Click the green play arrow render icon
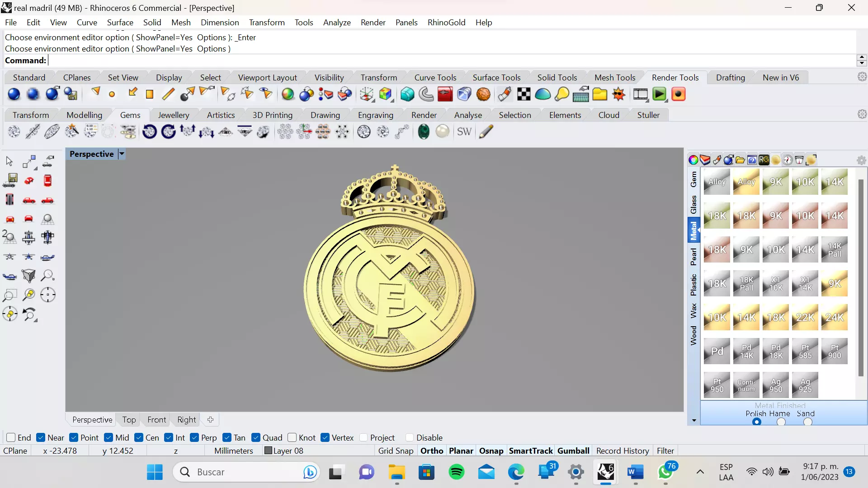 [660, 94]
